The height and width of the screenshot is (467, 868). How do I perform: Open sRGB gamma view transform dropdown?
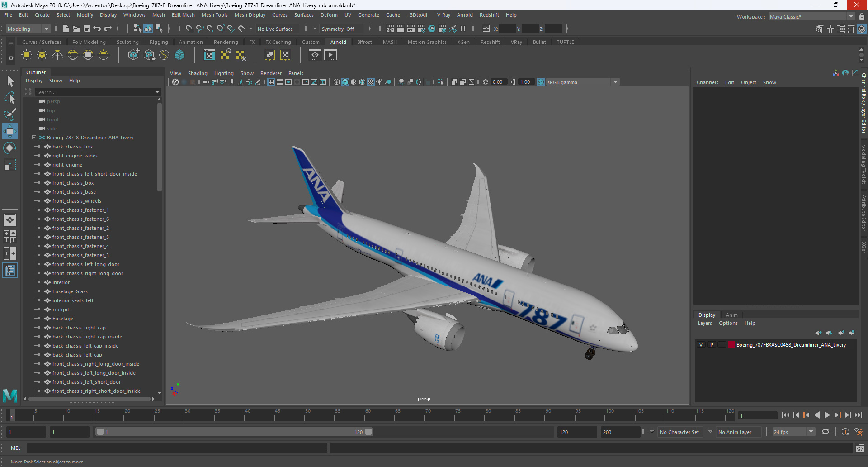tap(582, 82)
